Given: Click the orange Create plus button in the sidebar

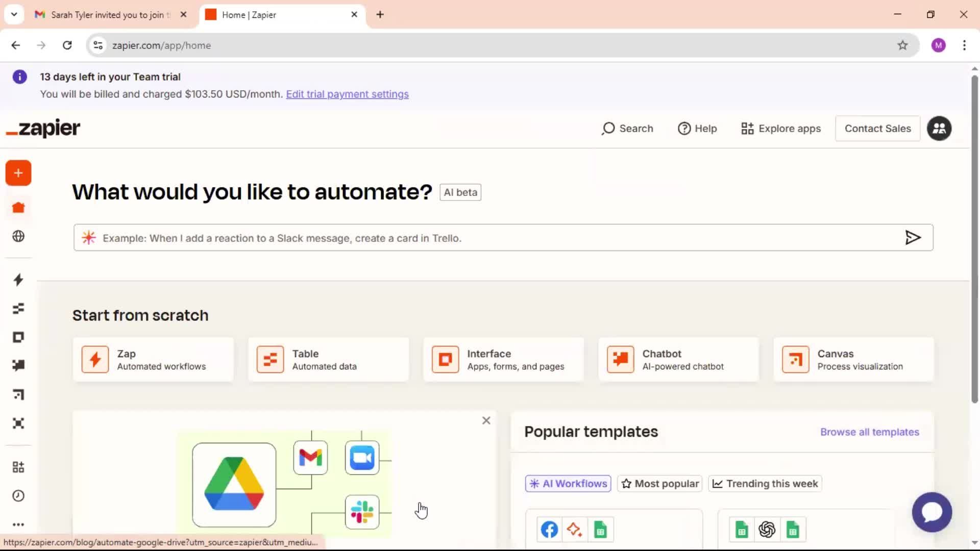Looking at the screenshot, I should pos(18,173).
